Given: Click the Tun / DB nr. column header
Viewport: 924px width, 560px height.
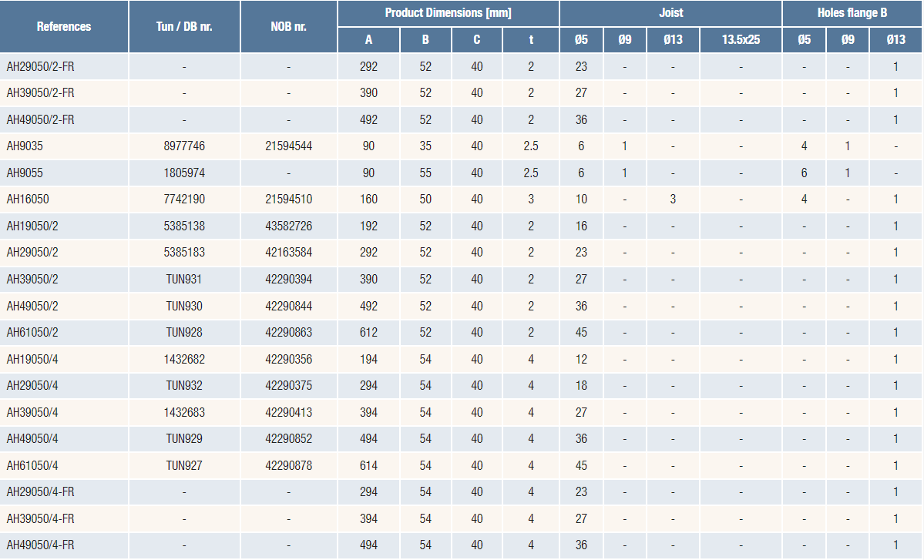Looking at the screenshot, I should 184,27.
